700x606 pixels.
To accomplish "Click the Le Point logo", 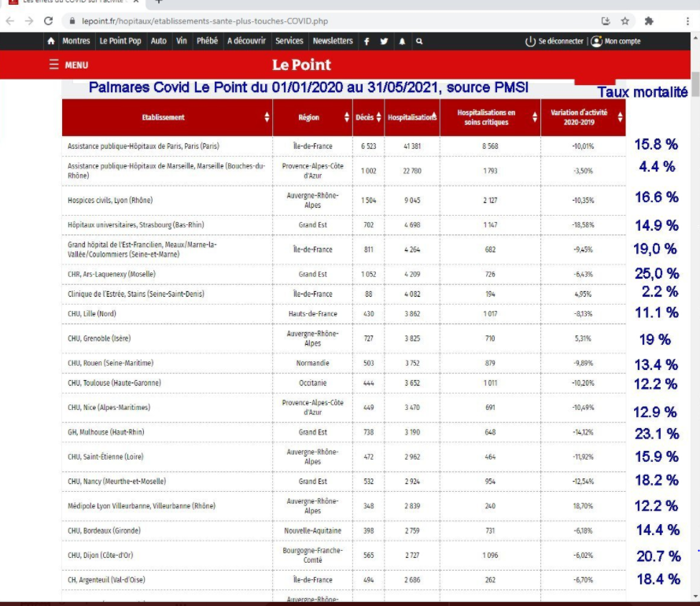I will point(302,65).
